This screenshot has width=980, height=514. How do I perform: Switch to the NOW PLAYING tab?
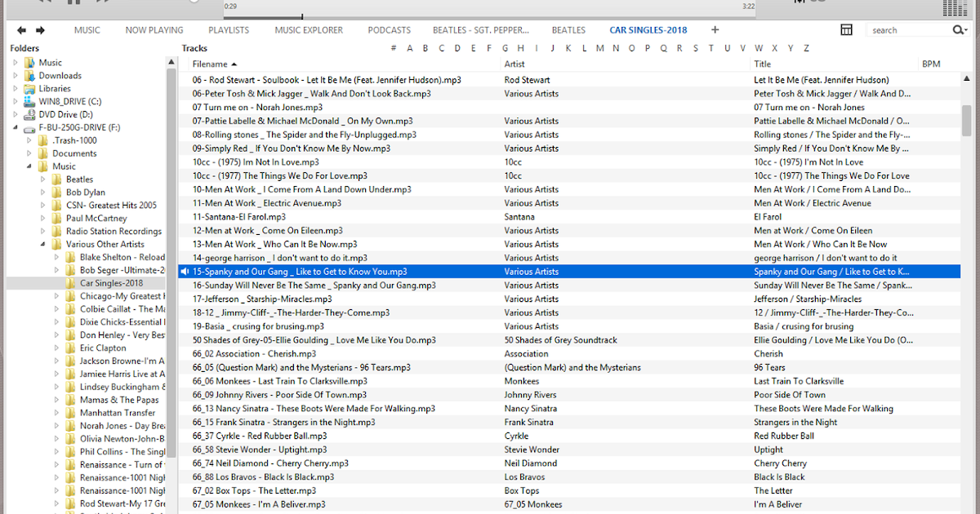coord(154,30)
